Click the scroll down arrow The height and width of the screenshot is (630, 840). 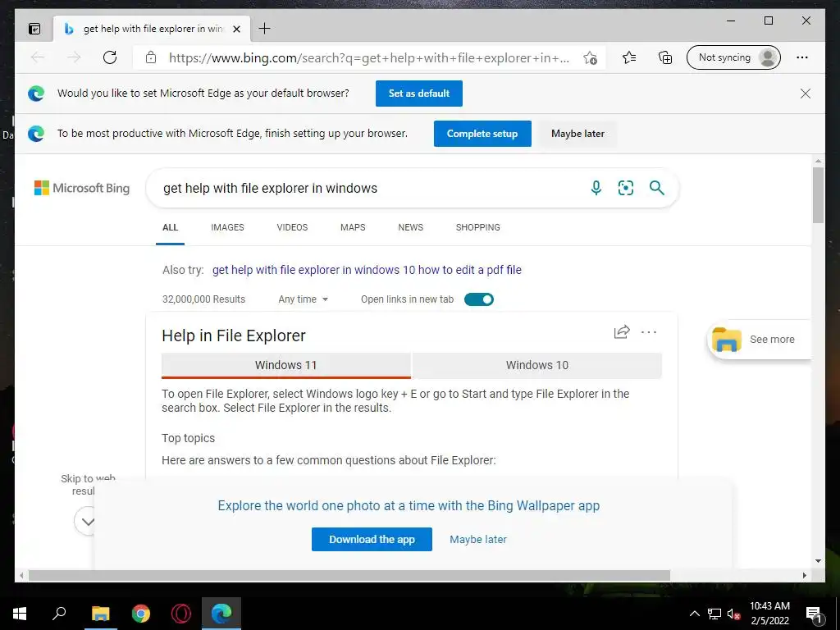coord(818,561)
